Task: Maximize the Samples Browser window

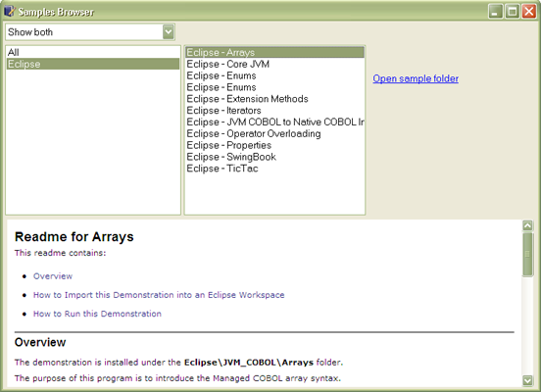Action: (513, 12)
